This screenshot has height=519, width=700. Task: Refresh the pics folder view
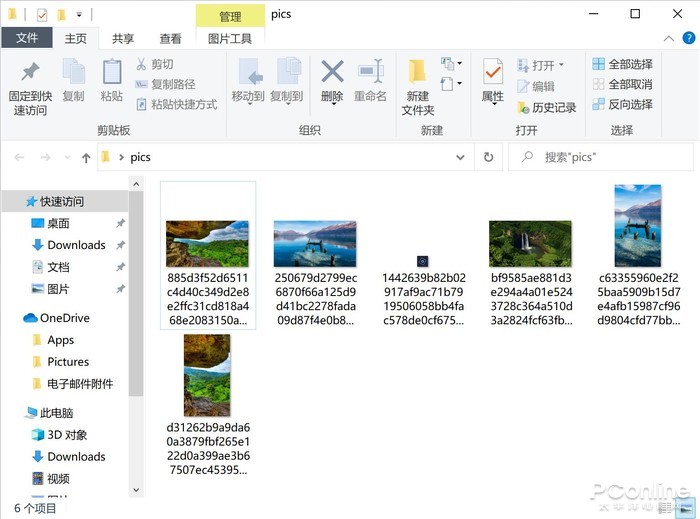point(488,157)
